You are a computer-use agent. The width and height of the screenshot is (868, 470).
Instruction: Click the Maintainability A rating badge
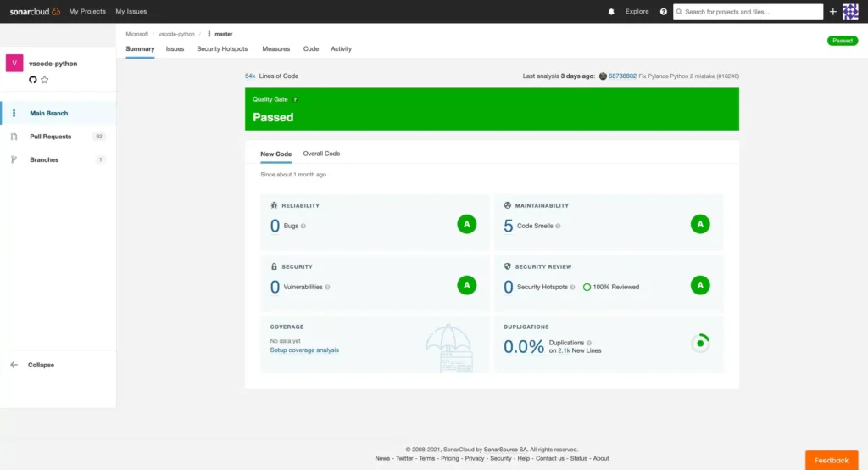click(x=700, y=225)
